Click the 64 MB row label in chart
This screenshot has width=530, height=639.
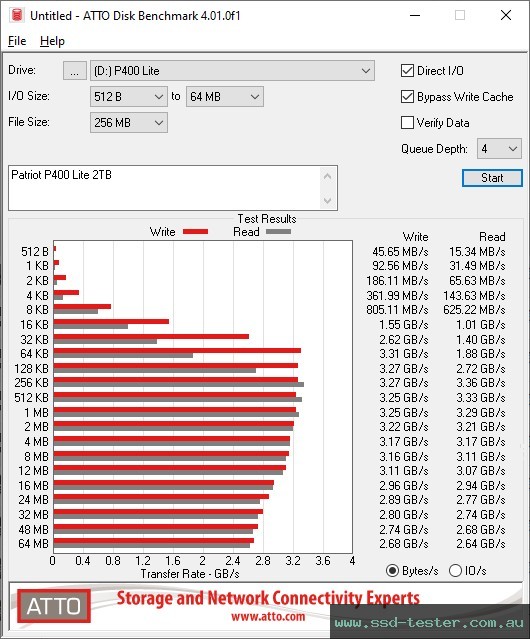coord(33,544)
